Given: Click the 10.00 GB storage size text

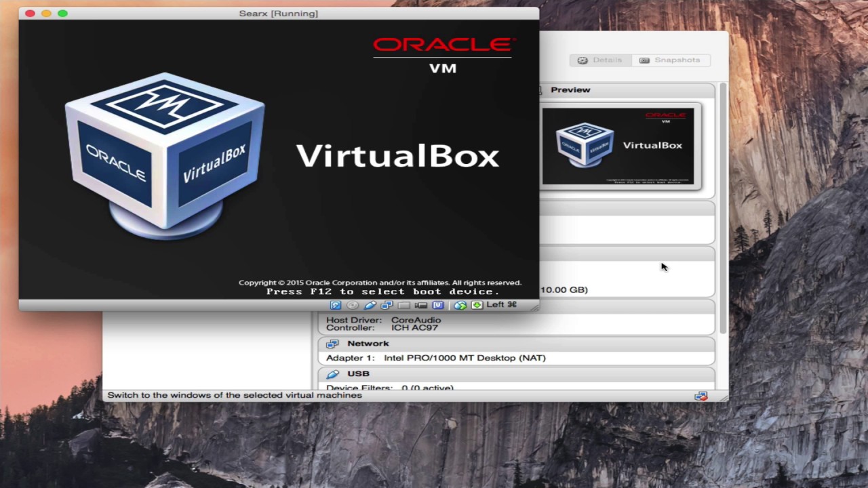Looking at the screenshot, I should [564, 290].
